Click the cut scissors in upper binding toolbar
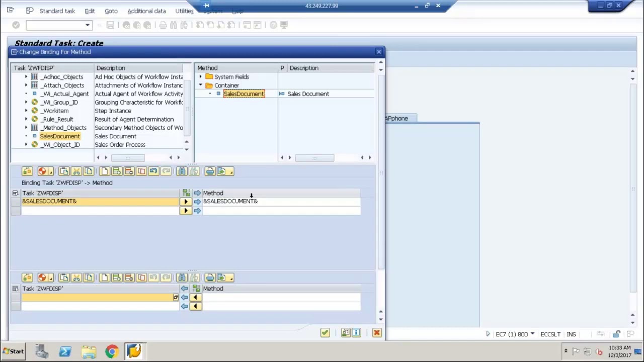 pyautogui.click(x=76, y=171)
